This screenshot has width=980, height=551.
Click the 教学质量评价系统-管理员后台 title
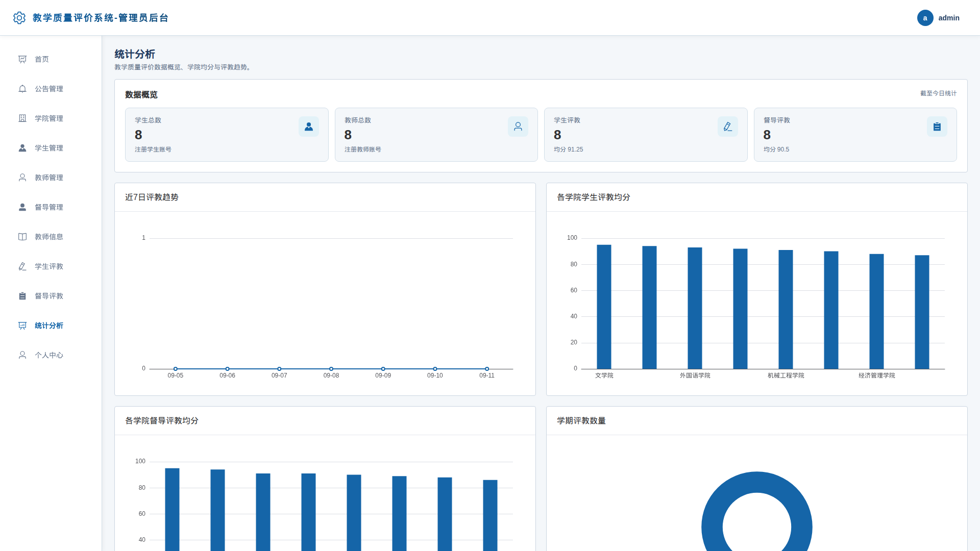(101, 18)
